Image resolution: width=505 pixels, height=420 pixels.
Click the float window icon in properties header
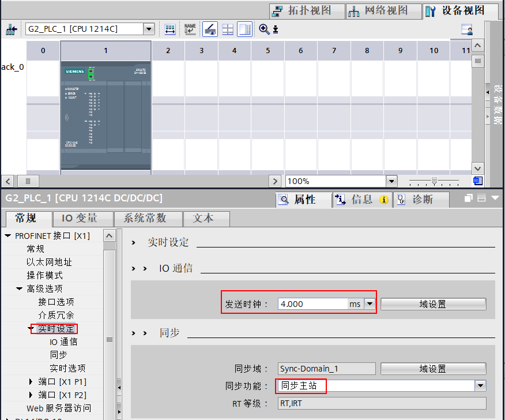469,198
